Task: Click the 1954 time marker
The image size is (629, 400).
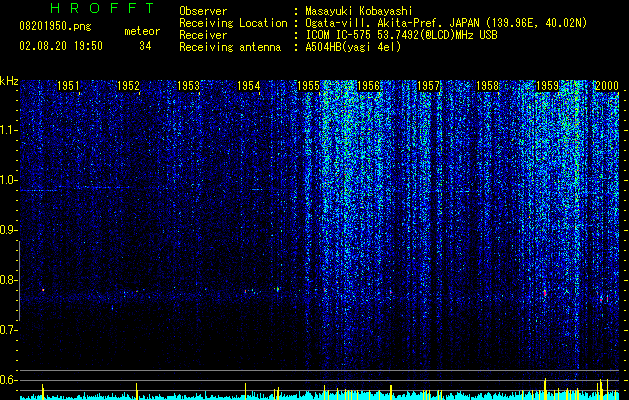Action: [248, 85]
